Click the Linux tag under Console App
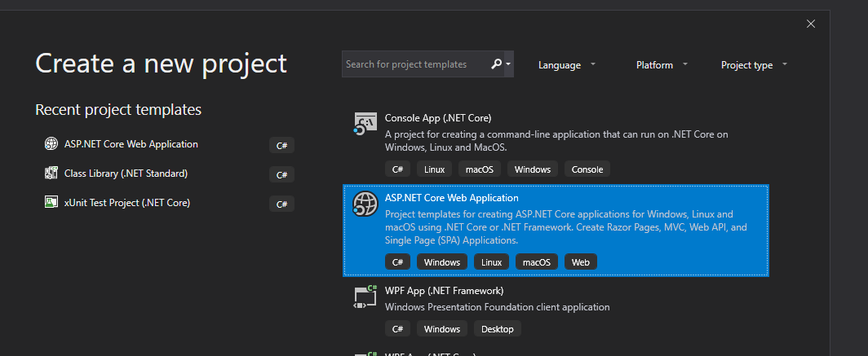This screenshot has height=356, width=868. tap(435, 169)
